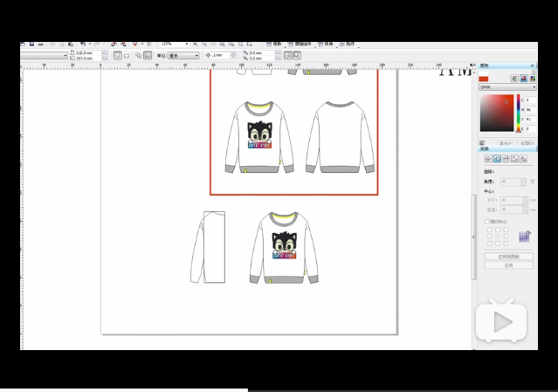Click the application launcher icon in the toolbar

point(135,45)
